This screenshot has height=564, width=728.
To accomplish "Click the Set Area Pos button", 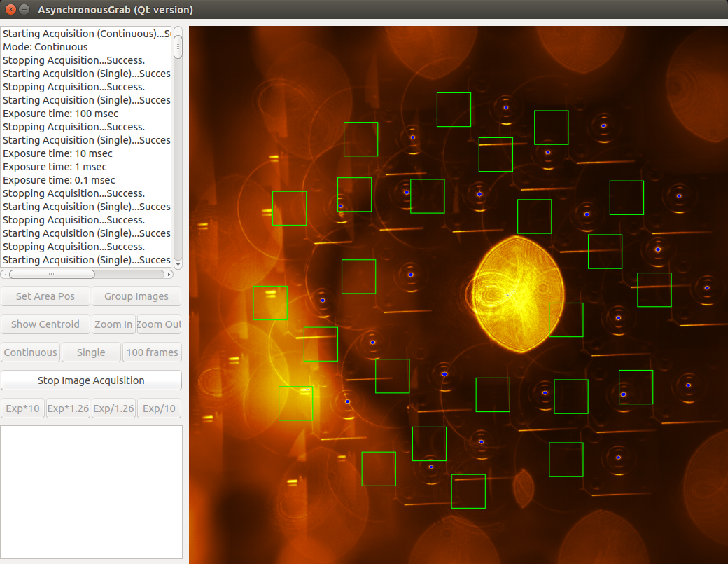I will (45, 296).
